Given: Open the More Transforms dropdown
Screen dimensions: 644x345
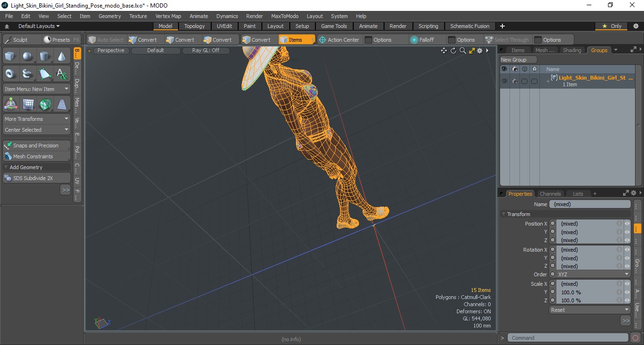Looking at the screenshot, I should click(x=36, y=119).
